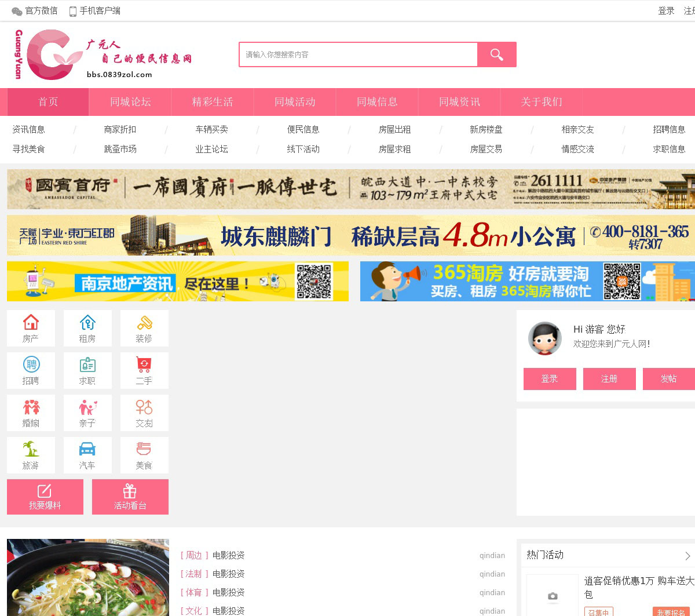The height and width of the screenshot is (616, 695).
Task: Open the 同城论坛 nav tab
Action: pos(130,102)
